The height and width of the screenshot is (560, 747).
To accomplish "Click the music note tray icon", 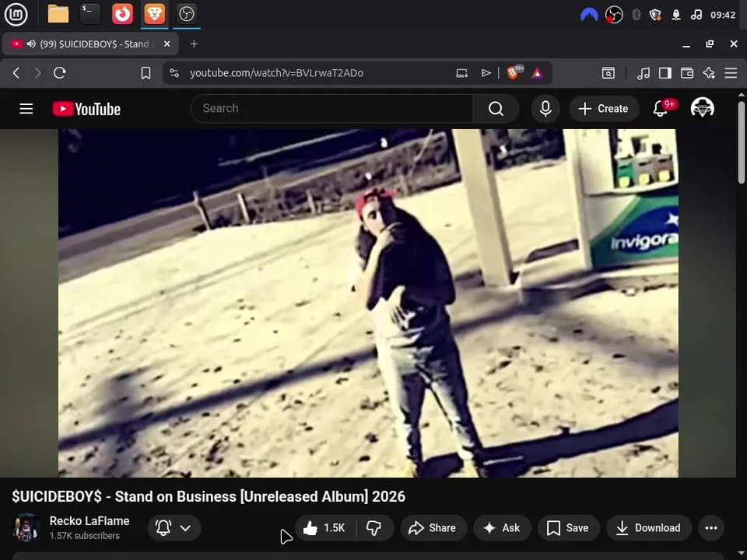I will pos(696,16).
